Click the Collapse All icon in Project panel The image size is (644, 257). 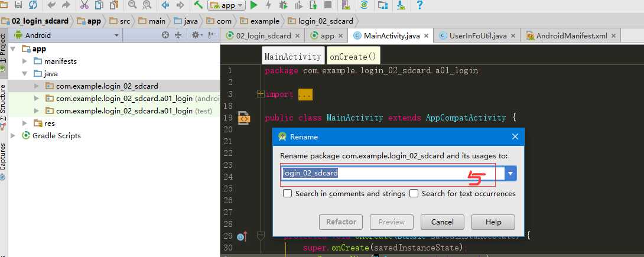coord(178,35)
